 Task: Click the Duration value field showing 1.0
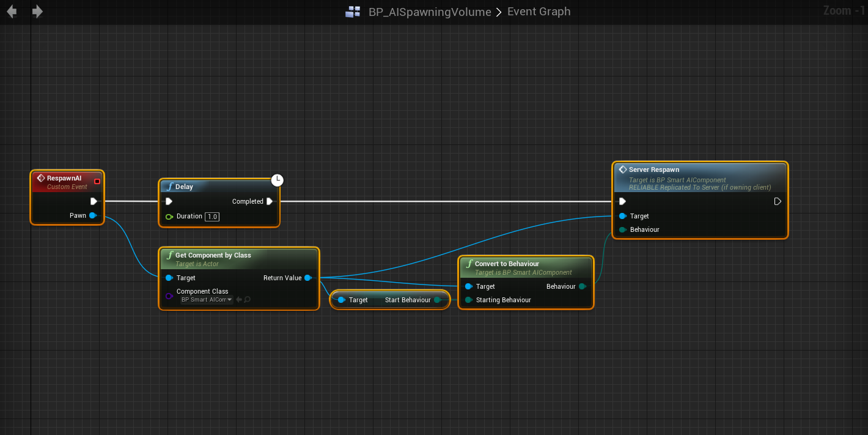coord(212,217)
